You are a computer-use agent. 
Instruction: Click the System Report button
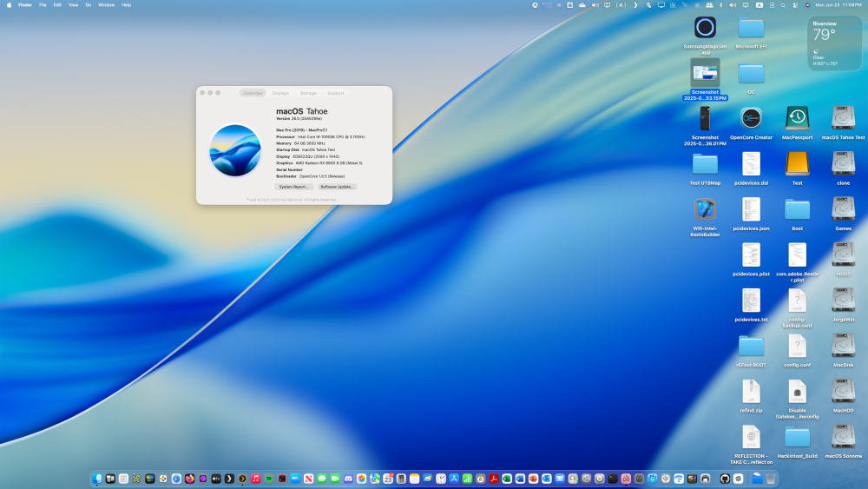coord(293,187)
